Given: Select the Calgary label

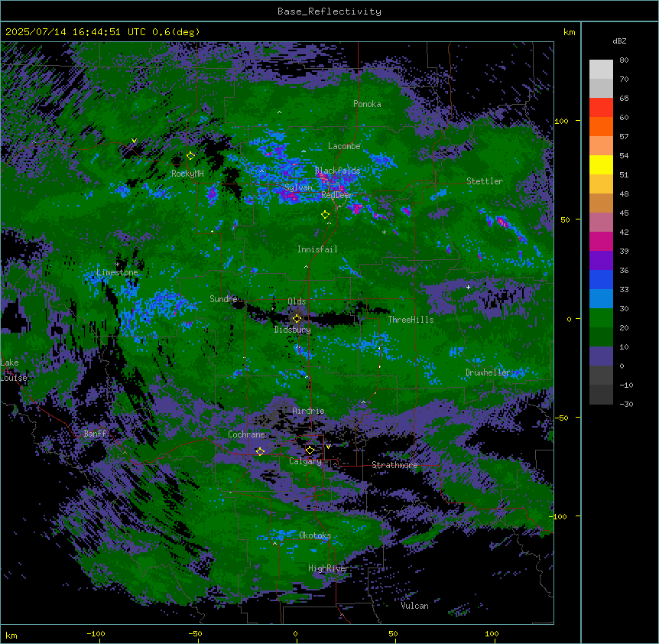Looking at the screenshot, I should coord(305,461).
